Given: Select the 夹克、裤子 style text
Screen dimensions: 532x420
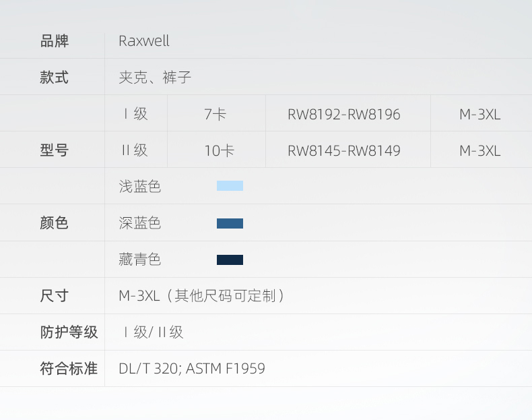Looking at the screenshot, I should pos(155,78).
